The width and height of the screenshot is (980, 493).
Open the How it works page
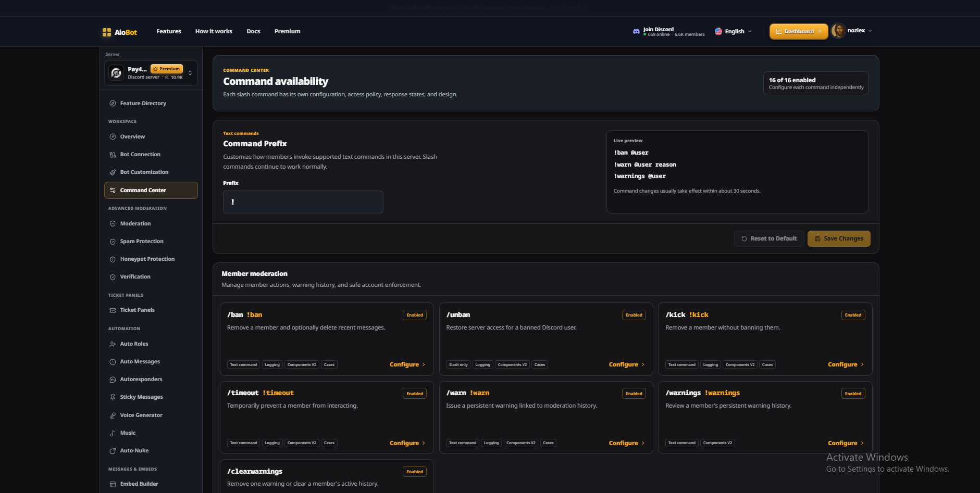point(214,31)
